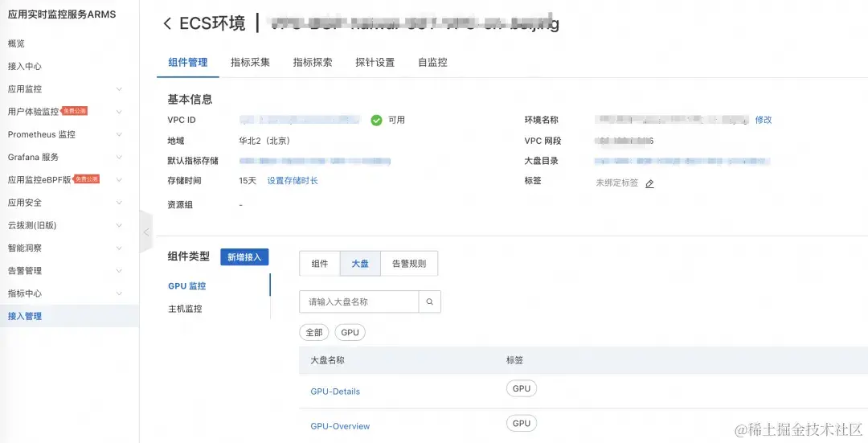Viewport: 868px width, 443px height.
Task: Expand 应用监控eBPF版 menu chevron
Action: coord(119,180)
